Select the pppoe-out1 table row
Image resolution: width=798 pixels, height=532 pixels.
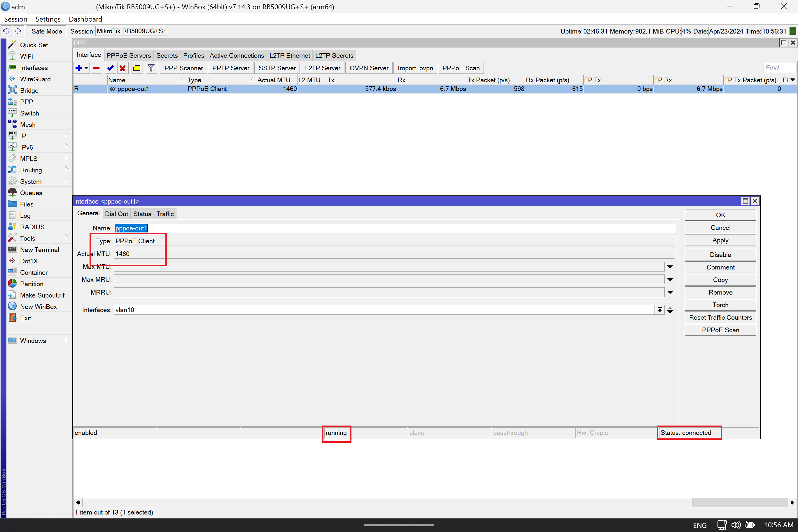coord(435,89)
